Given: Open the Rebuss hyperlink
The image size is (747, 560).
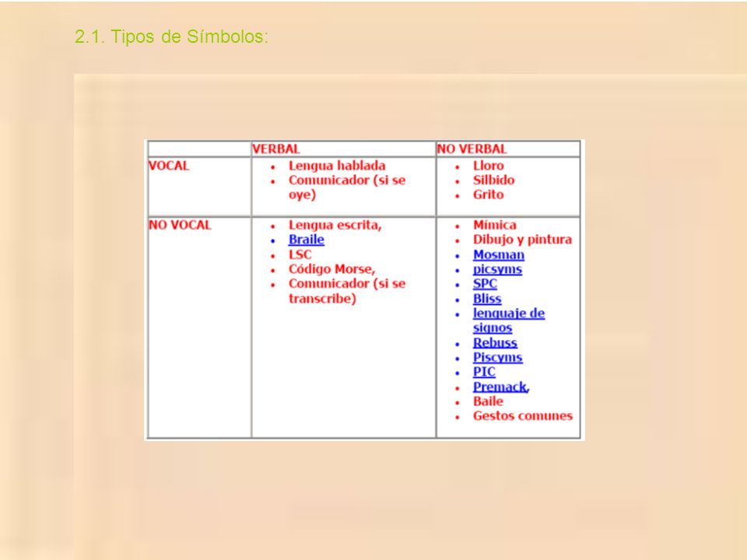Looking at the screenshot, I should click(495, 343).
